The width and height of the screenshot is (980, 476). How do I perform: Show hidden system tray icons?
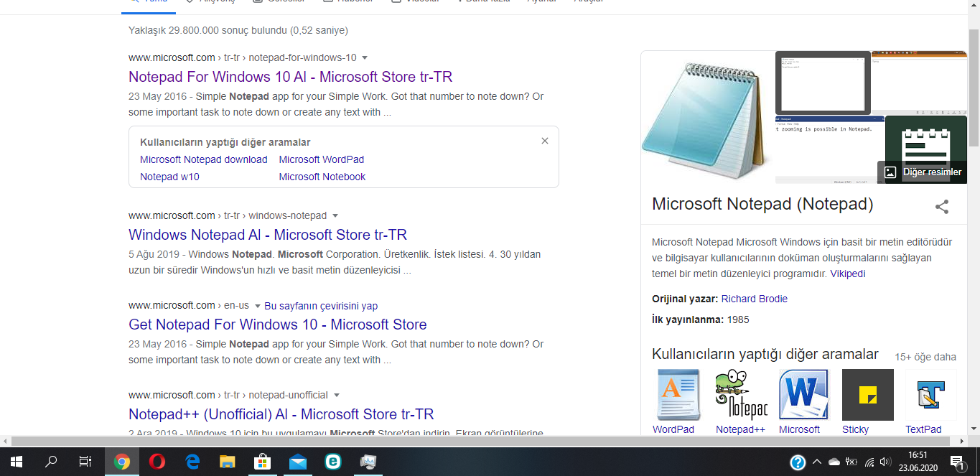(x=816, y=462)
